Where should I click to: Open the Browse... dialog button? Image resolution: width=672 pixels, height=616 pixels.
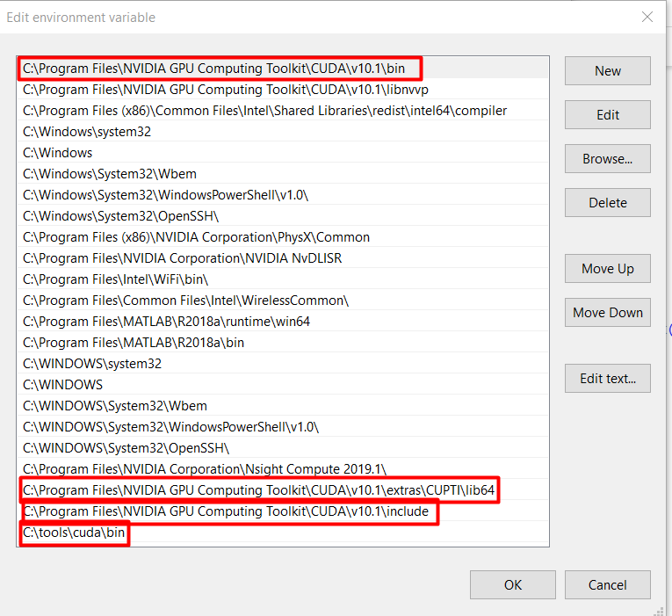(607, 158)
